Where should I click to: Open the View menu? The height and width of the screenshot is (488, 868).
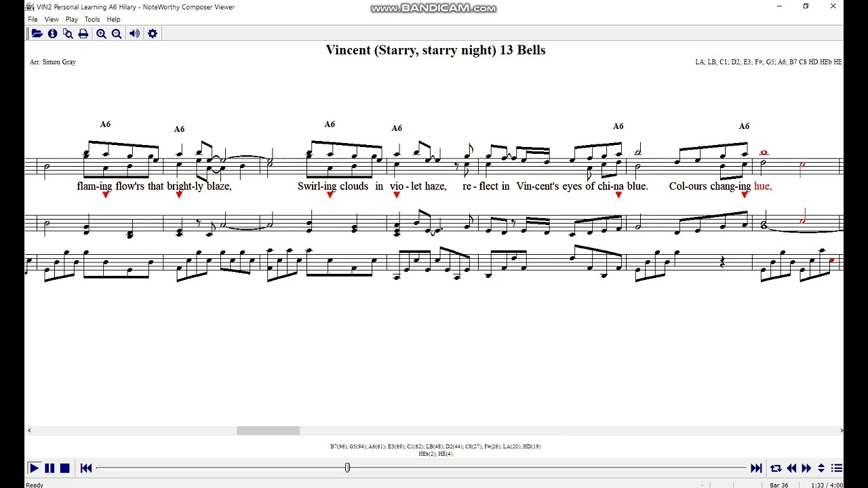tap(52, 20)
